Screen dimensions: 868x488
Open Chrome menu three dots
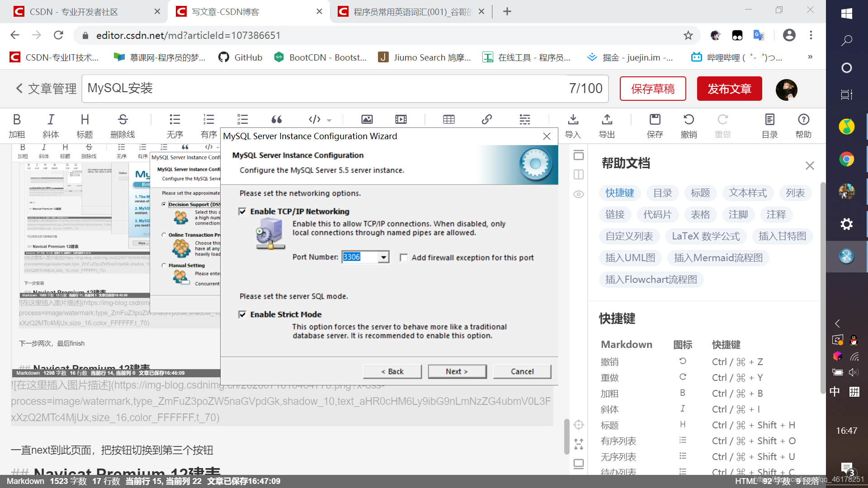click(811, 35)
